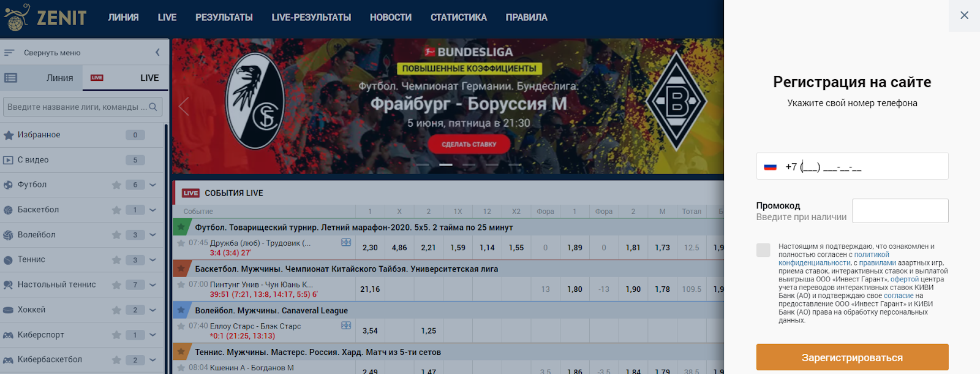Expand the Киберспорт category chevron
980x374 pixels.
tap(153, 335)
